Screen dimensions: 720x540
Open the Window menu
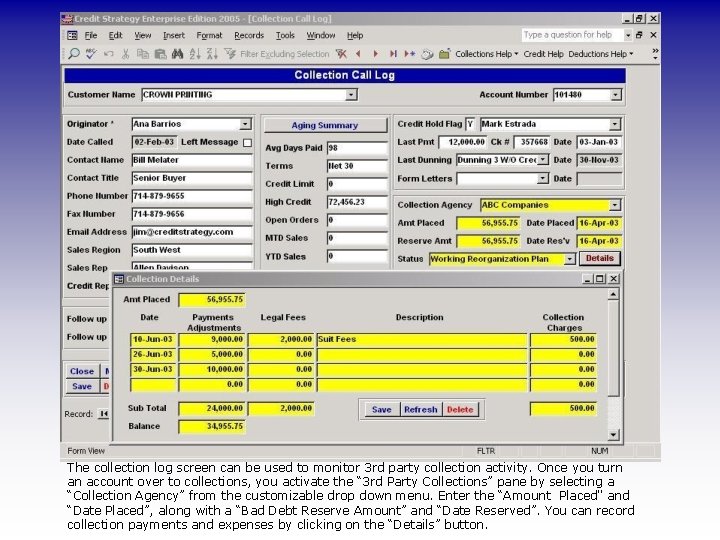[x=321, y=35]
